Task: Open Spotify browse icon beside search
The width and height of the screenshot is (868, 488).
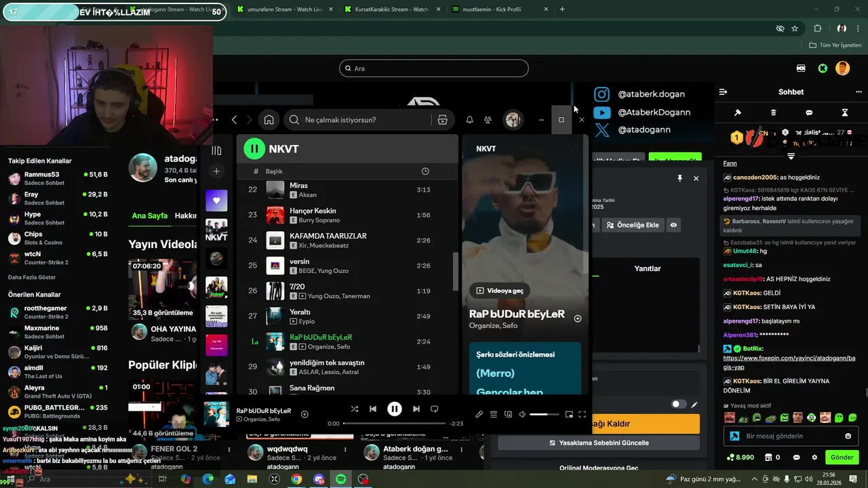Action: pos(442,120)
